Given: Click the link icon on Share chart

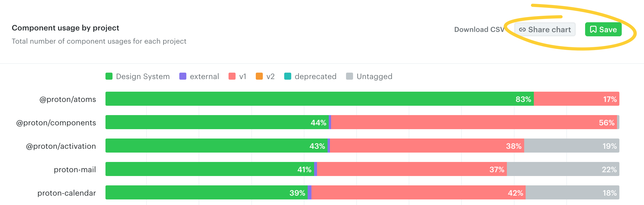Looking at the screenshot, I should click(x=522, y=30).
